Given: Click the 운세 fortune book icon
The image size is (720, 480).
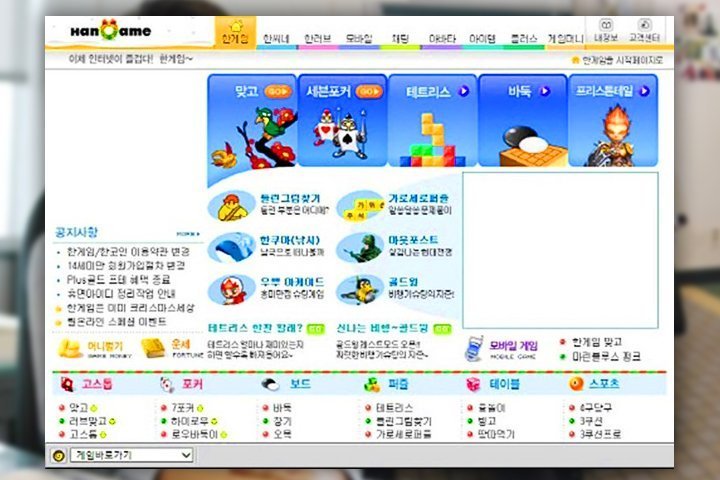Looking at the screenshot, I should point(153,348).
